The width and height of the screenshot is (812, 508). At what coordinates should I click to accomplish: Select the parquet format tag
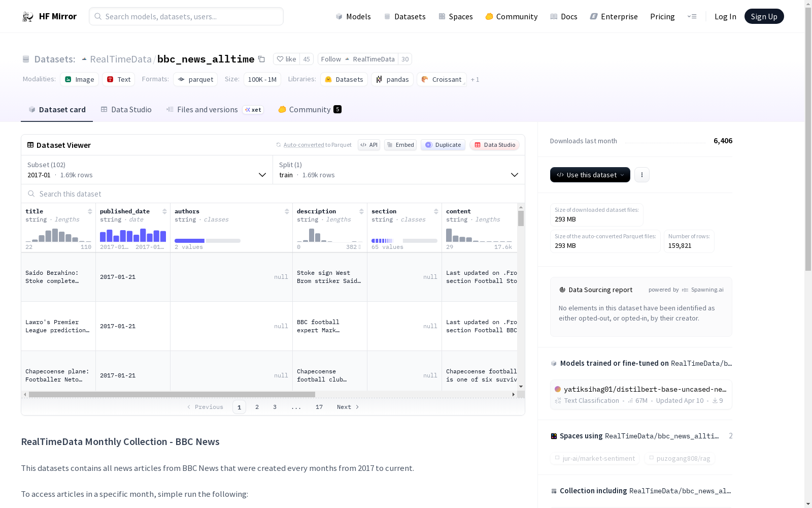coord(195,79)
